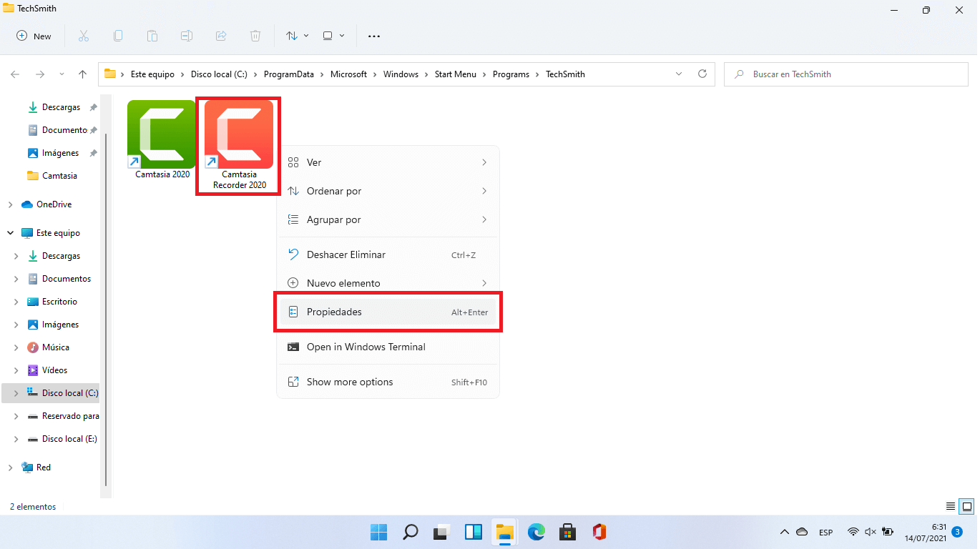Open the Windows Start button
This screenshot has height=549, width=980.
(378, 532)
